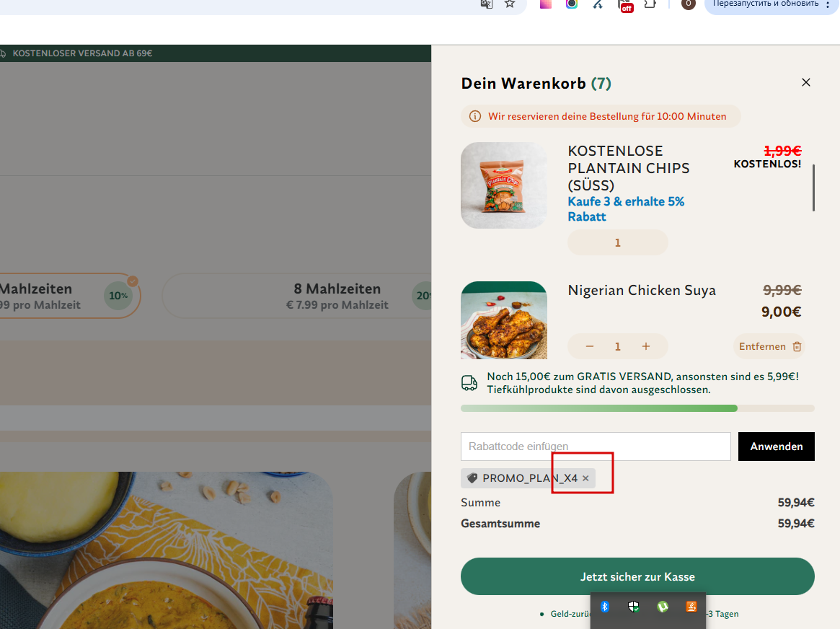Remove the PROMO_PLAN_X4 discount code tag
The width and height of the screenshot is (840, 629).
[585, 478]
